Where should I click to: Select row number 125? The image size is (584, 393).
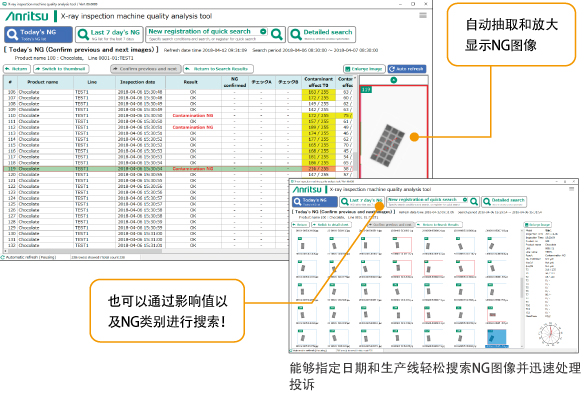(12, 204)
